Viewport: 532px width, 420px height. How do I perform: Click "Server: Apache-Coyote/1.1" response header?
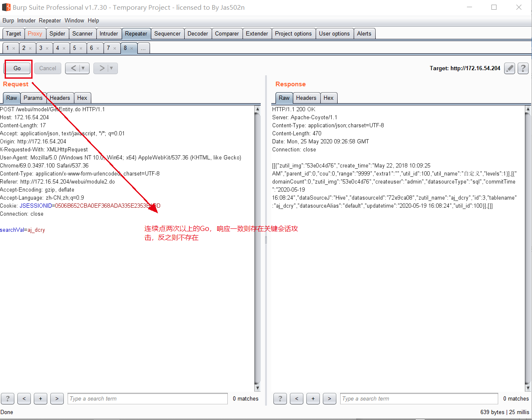pyautogui.click(x=305, y=117)
